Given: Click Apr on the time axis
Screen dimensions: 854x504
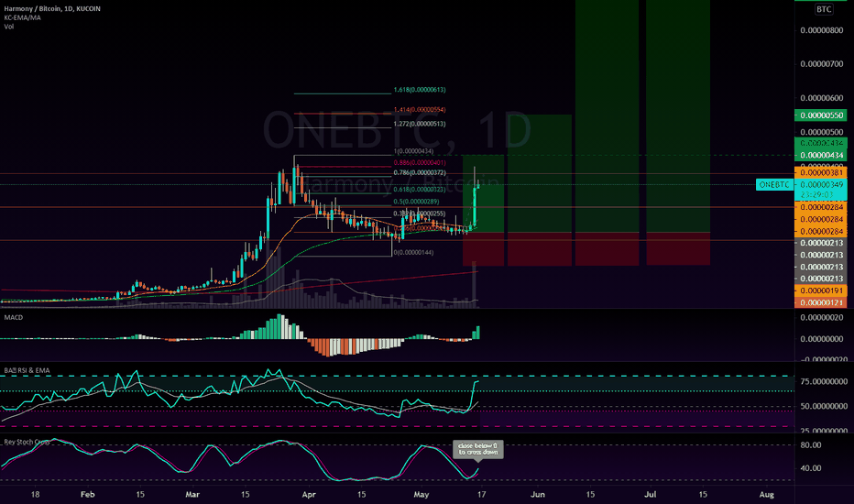Looking at the screenshot, I should [x=309, y=495].
